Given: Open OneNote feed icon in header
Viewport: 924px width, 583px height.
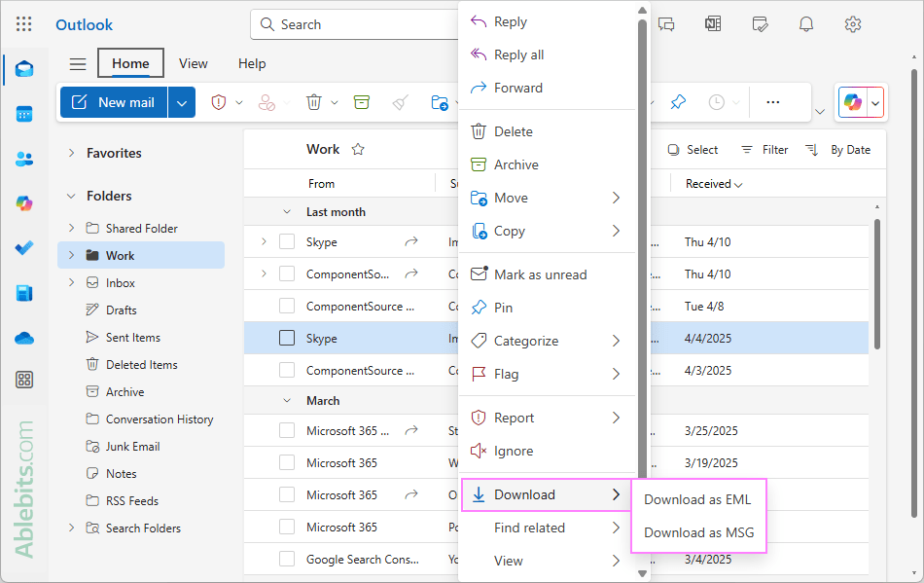Looking at the screenshot, I should pyautogui.click(x=713, y=24).
